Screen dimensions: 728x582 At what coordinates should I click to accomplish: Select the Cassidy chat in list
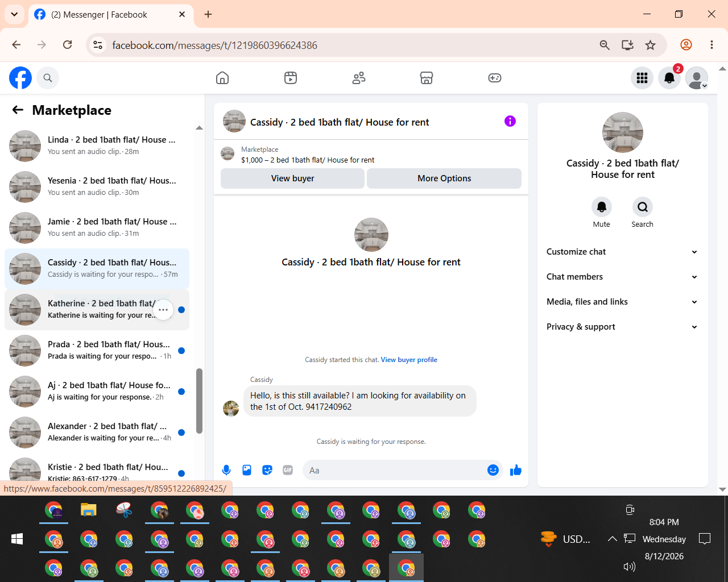pos(97,269)
